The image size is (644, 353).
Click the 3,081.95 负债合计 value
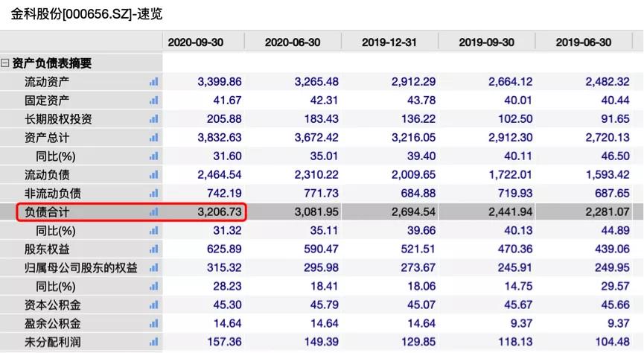(x=316, y=212)
